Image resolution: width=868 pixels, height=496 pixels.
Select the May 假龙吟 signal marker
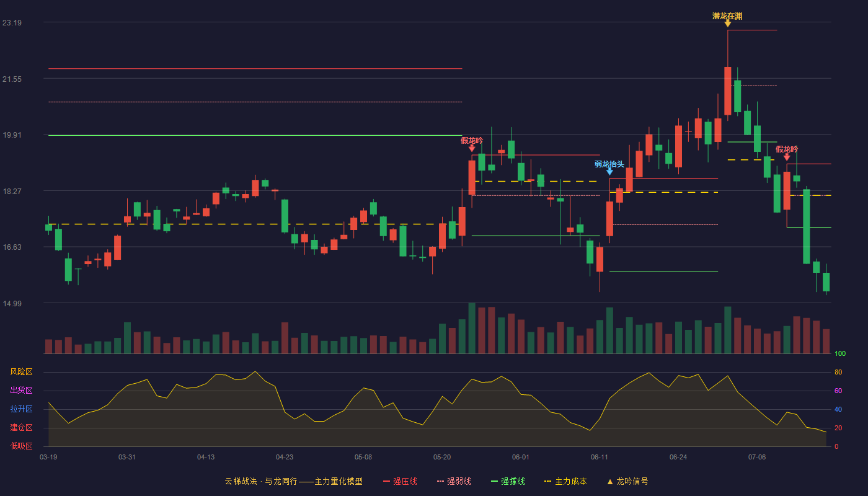pos(472,148)
